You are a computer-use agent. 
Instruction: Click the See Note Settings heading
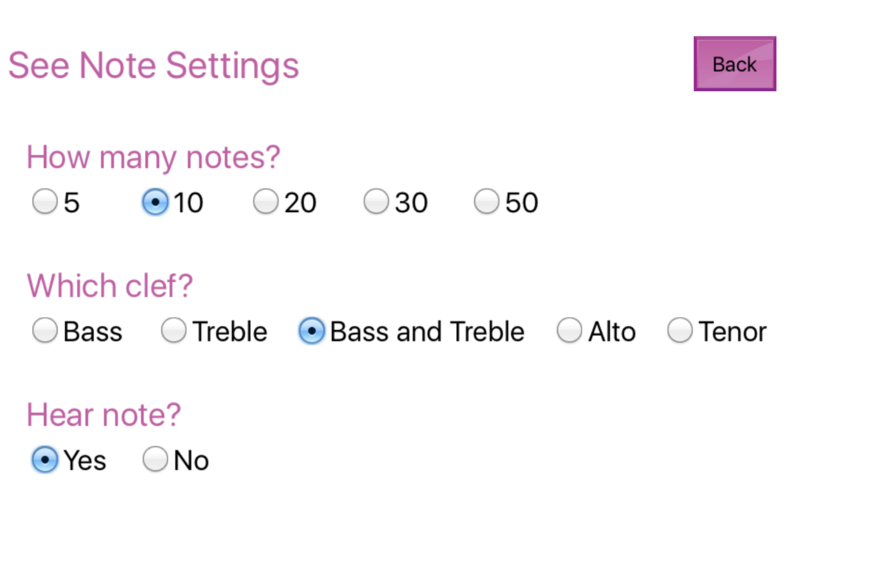tap(153, 65)
